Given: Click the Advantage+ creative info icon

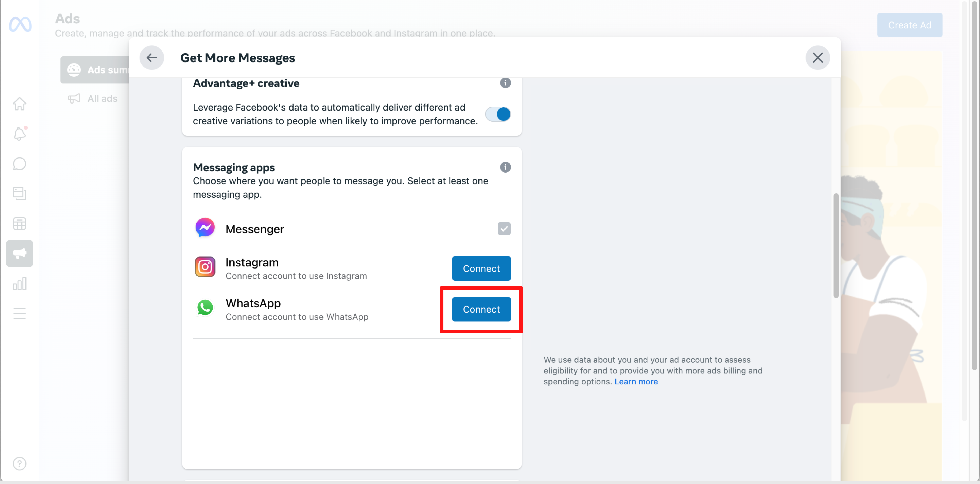Looking at the screenshot, I should click(505, 83).
